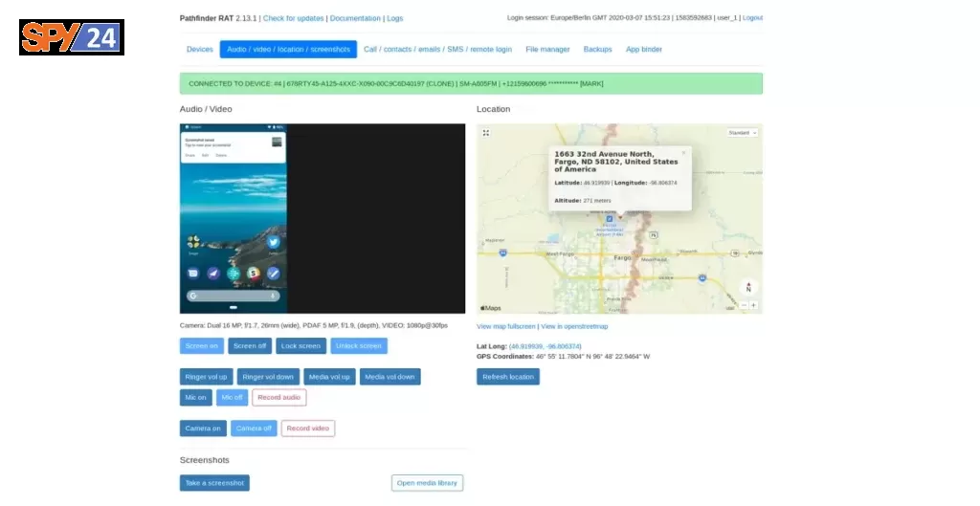Tap the Messages app icon in phone dock
This screenshot has width=980, height=506.
(193, 273)
